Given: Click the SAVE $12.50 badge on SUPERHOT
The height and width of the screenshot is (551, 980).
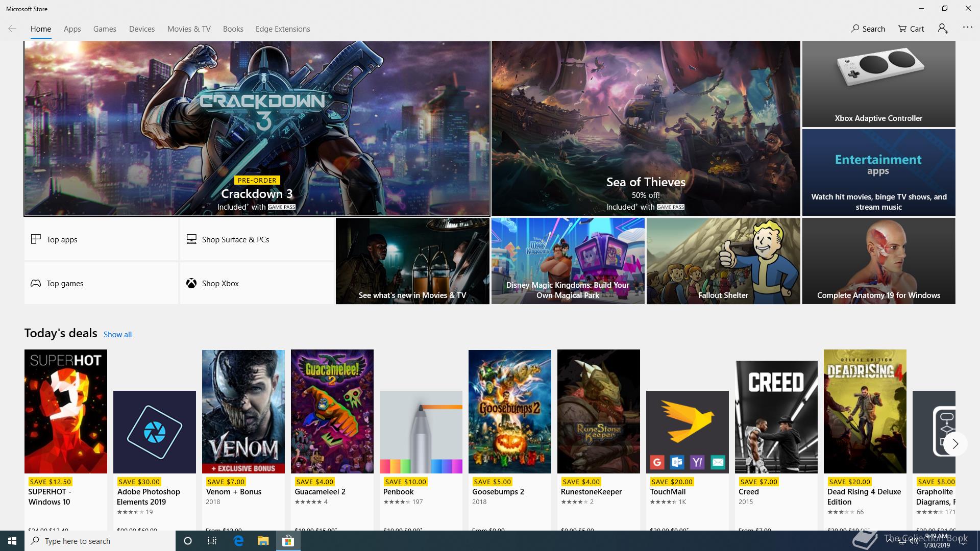Looking at the screenshot, I should point(50,482).
